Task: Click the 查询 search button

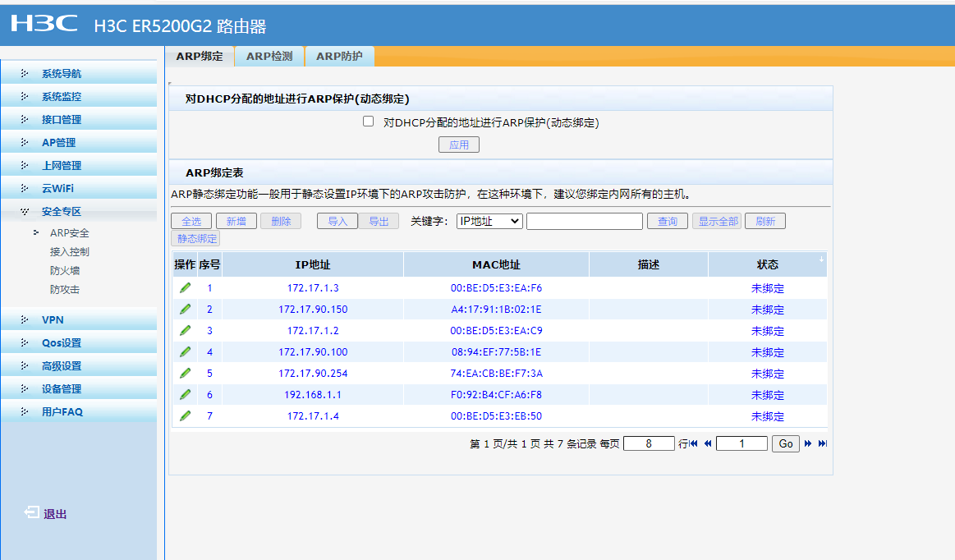Action: [668, 221]
